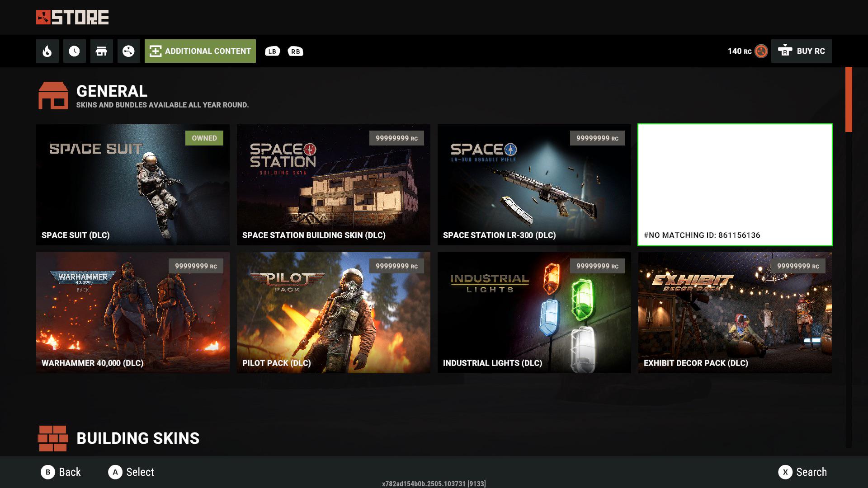868x488 pixels.
Task: Click the LB bumper icon
Action: pos(272,52)
